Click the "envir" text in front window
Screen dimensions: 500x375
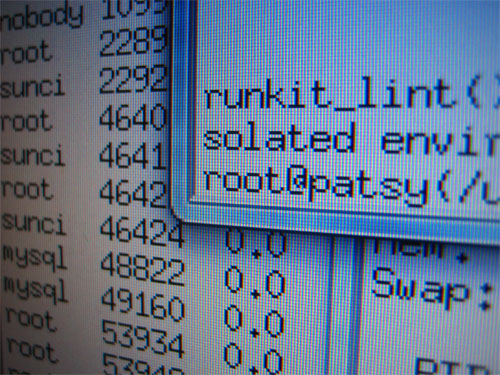[x=440, y=140]
